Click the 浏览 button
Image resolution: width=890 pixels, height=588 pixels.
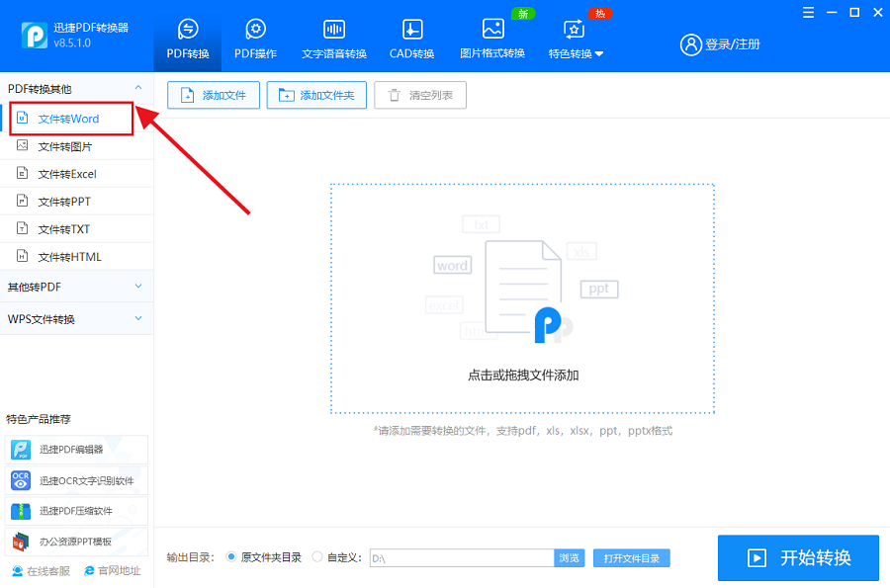(x=570, y=558)
